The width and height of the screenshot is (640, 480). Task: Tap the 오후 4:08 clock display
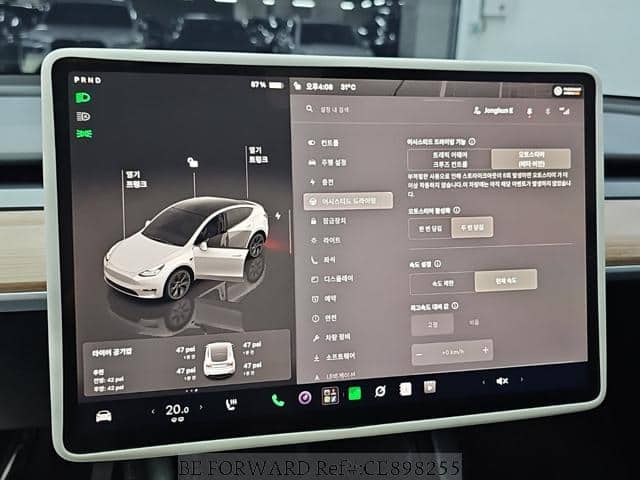click(319, 87)
